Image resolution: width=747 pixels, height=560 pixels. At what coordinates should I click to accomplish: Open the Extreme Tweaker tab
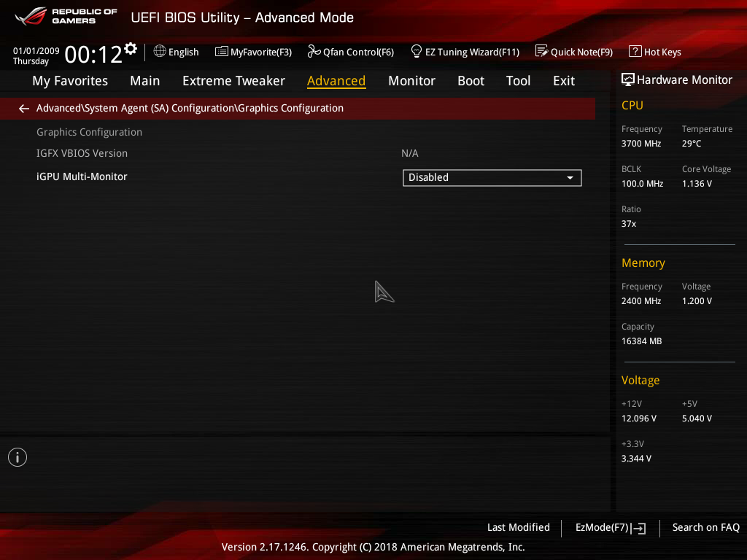(x=233, y=81)
